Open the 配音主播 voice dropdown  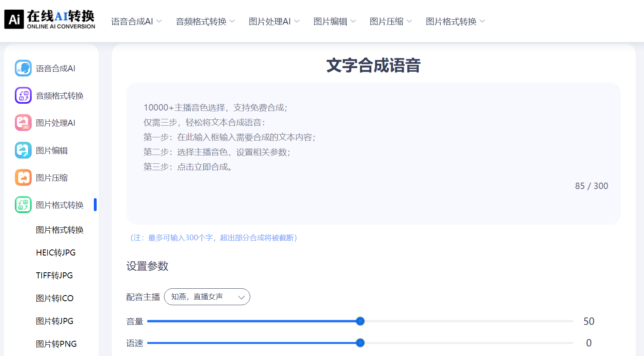point(207,297)
